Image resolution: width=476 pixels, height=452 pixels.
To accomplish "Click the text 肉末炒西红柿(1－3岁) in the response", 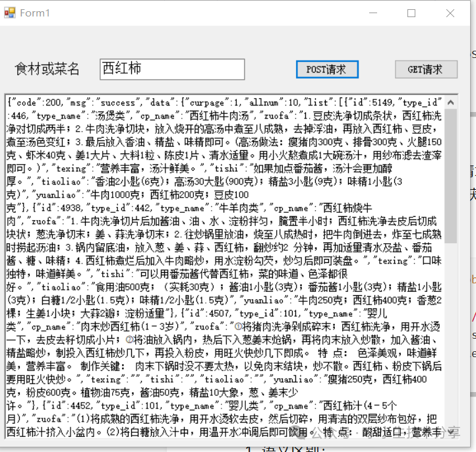I will [x=127, y=327].
